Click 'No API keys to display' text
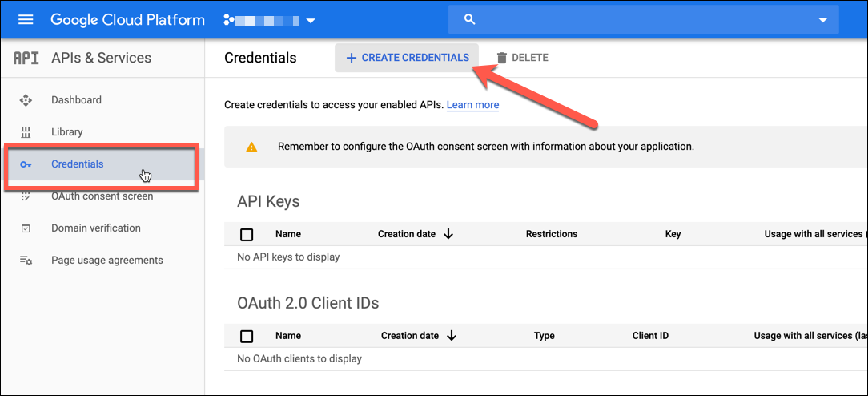Image resolution: width=868 pixels, height=396 pixels. pyautogui.click(x=288, y=257)
